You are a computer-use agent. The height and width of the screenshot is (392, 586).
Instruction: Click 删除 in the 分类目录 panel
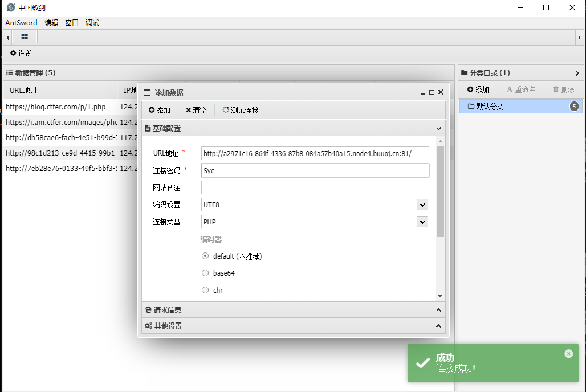click(x=564, y=89)
